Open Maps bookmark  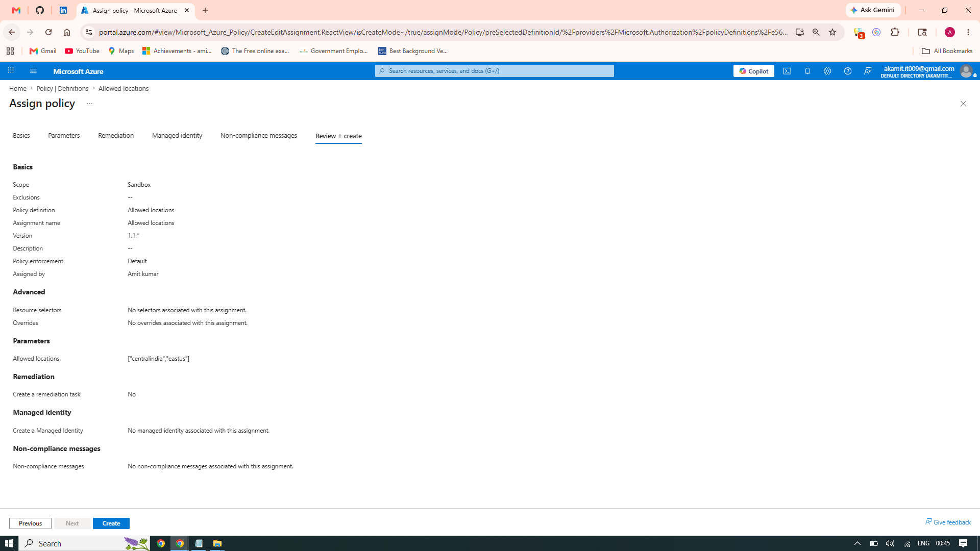tap(121, 51)
